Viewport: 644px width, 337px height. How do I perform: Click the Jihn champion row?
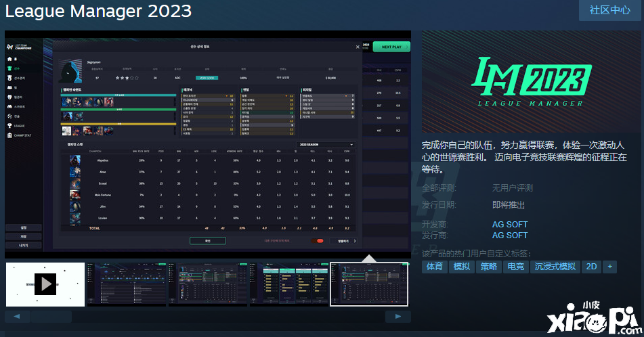(x=208, y=206)
